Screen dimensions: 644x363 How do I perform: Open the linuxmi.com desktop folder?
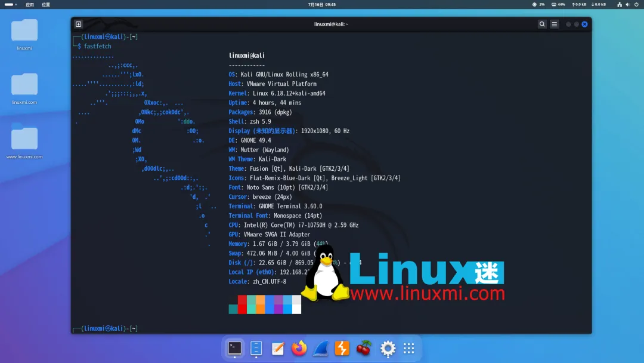pyautogui.click(x=24, y=89)
